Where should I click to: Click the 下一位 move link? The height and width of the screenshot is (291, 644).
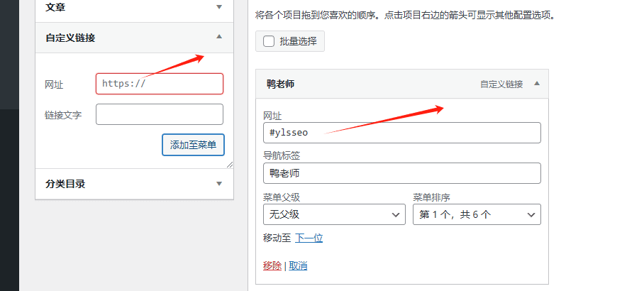click(x=309, y=238)
